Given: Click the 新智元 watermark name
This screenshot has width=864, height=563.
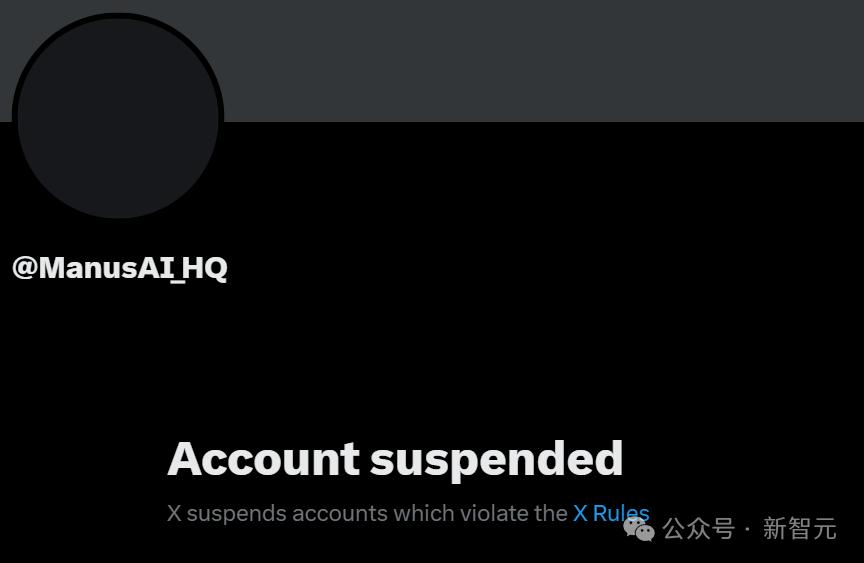Looking at the screenshot, I should point(800,529).
